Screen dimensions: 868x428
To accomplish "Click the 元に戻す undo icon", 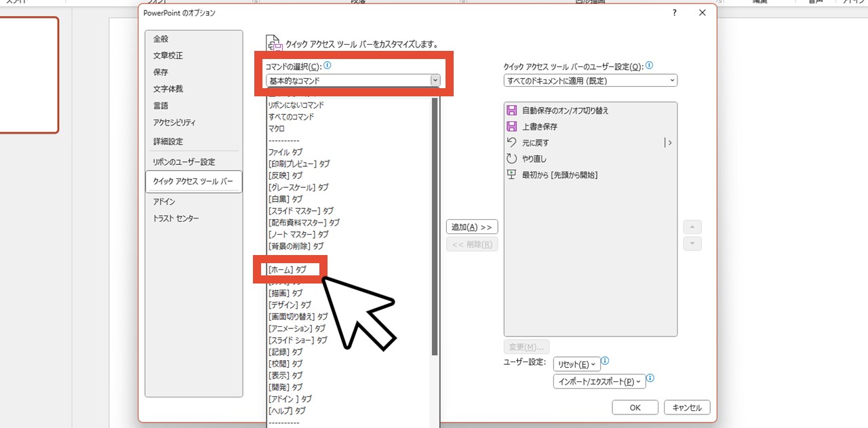I will tap(512, 142).
